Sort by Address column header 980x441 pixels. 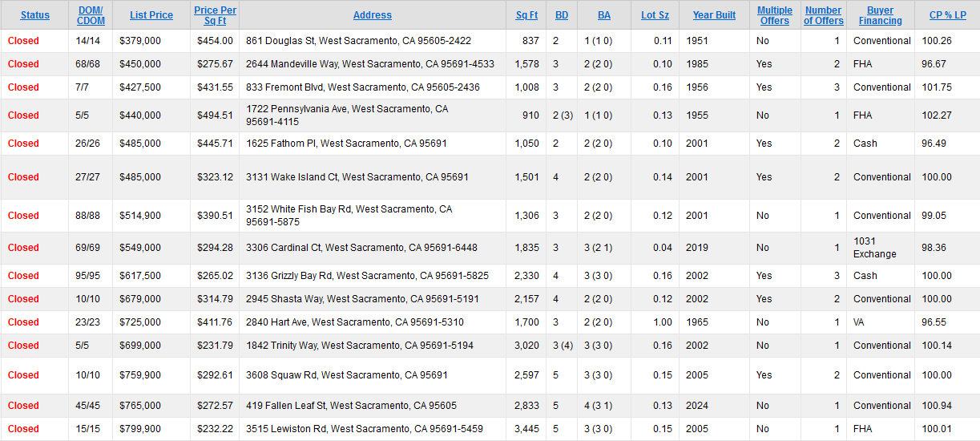click(x=373, y=15)
